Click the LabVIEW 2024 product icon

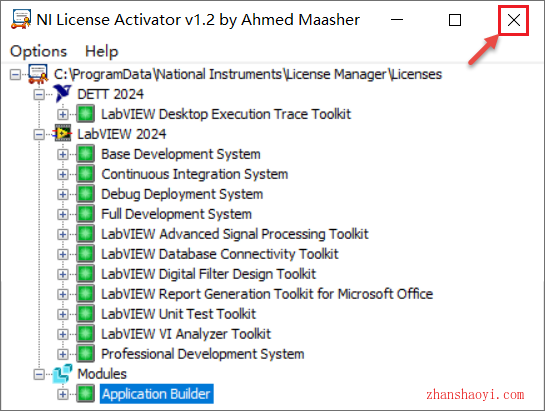tap(63, 134)
